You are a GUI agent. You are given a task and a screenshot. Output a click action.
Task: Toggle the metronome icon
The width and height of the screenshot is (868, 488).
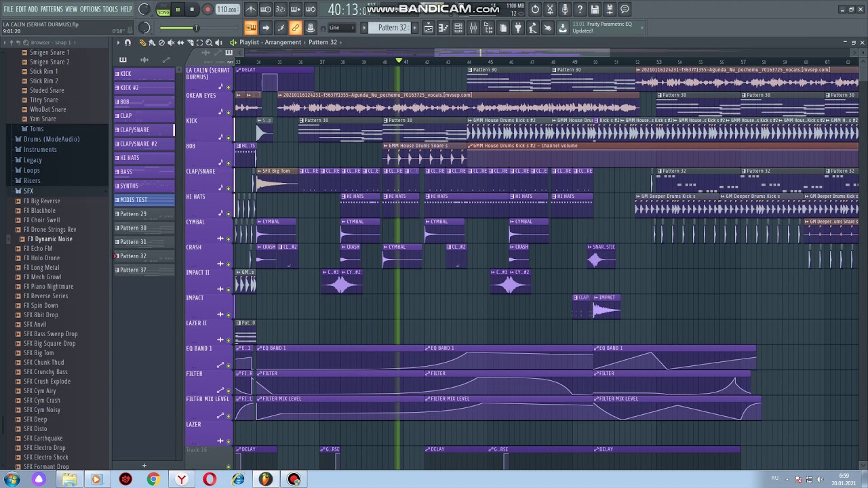point(250,9)
